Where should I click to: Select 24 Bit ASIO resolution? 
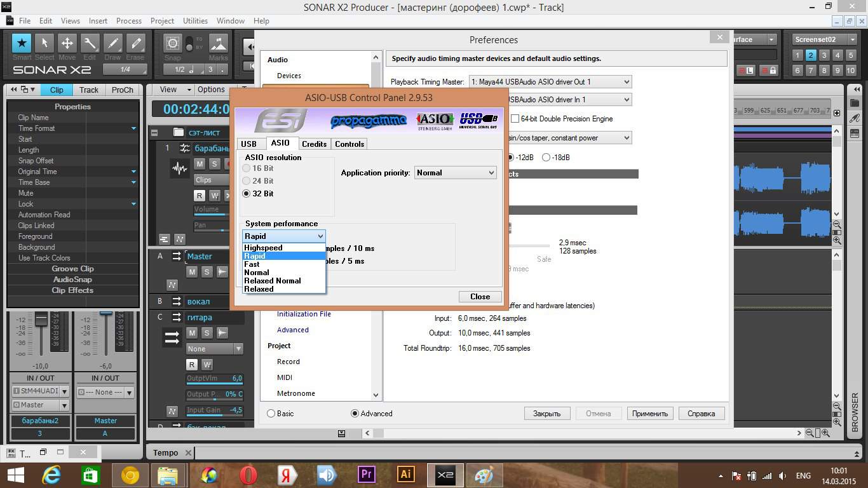(247, 181)
